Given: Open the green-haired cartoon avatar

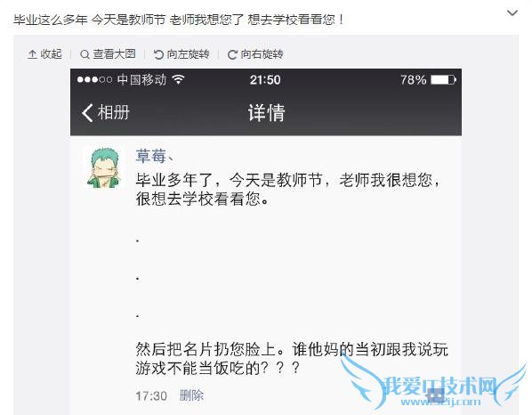Looking at the screenshot, I should point(106,167).
